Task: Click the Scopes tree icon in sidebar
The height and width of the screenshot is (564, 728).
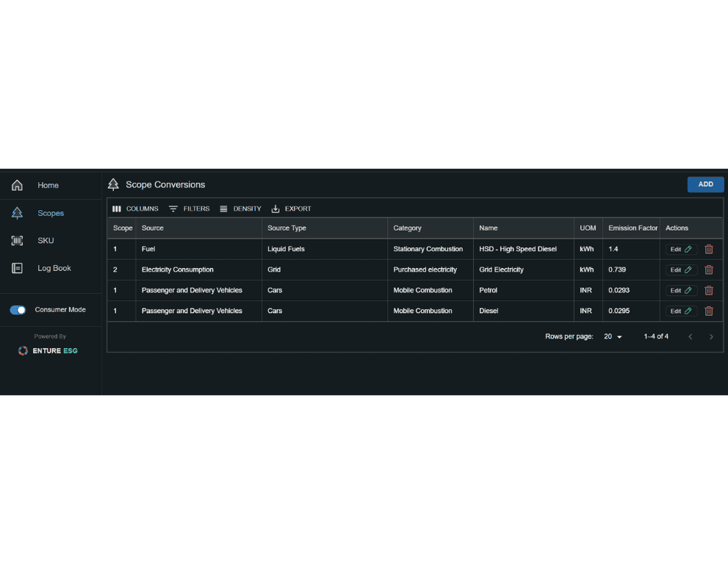Action: 17,214
